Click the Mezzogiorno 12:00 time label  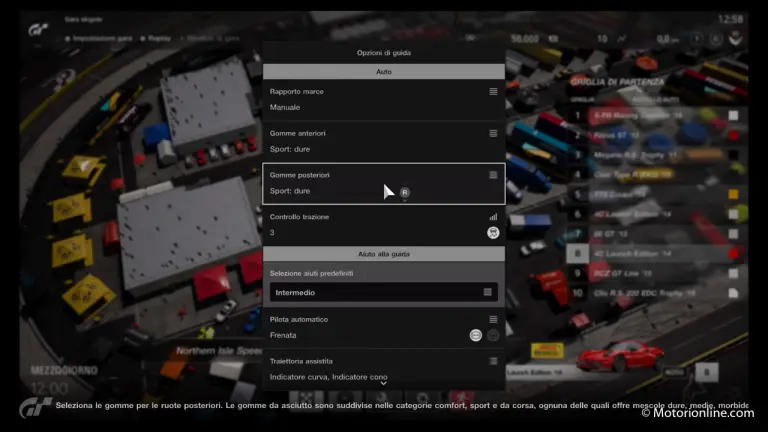tap(64, 379)
